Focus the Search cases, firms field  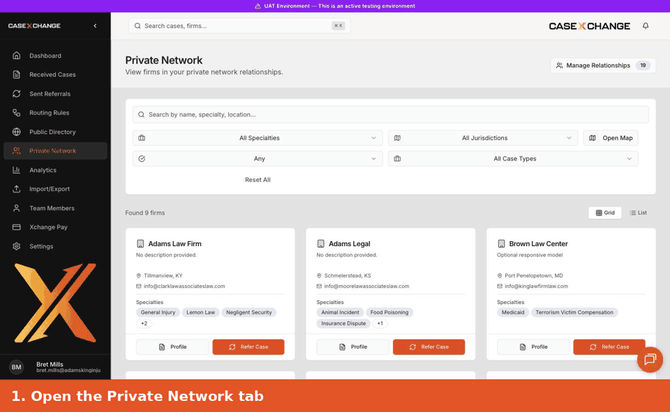[x=239, y=26]
